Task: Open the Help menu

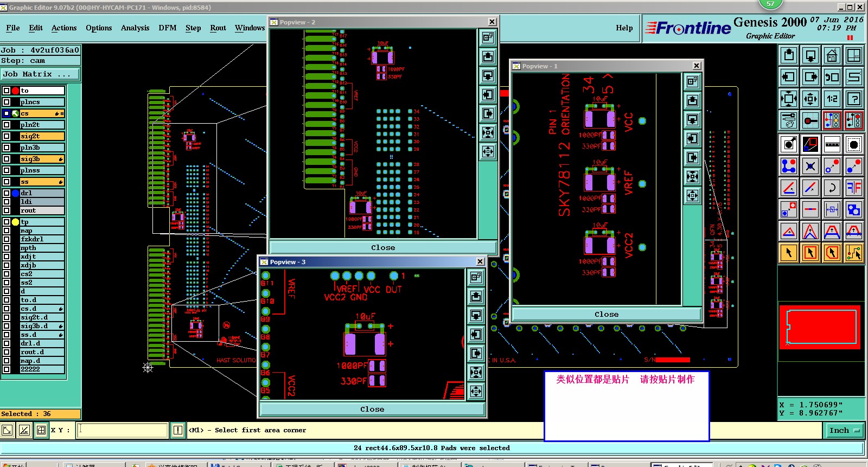Action: point(624,28)
